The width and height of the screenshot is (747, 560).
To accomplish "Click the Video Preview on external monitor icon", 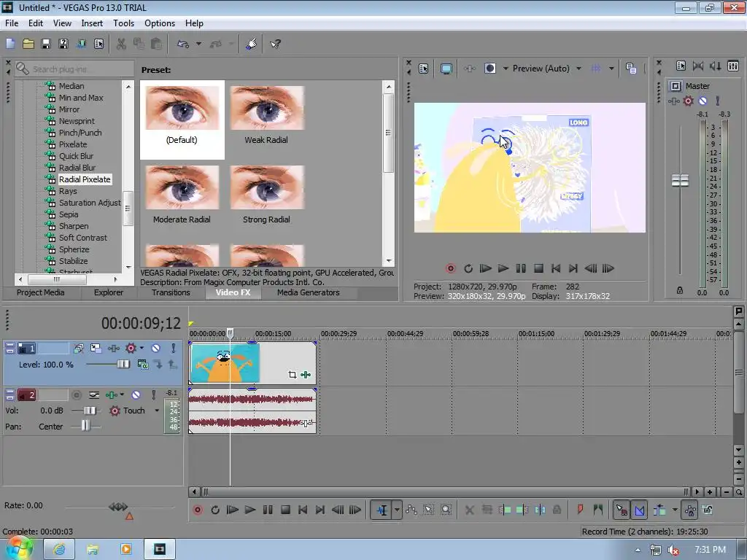I will pyautogui.click(x=446, y=69).
